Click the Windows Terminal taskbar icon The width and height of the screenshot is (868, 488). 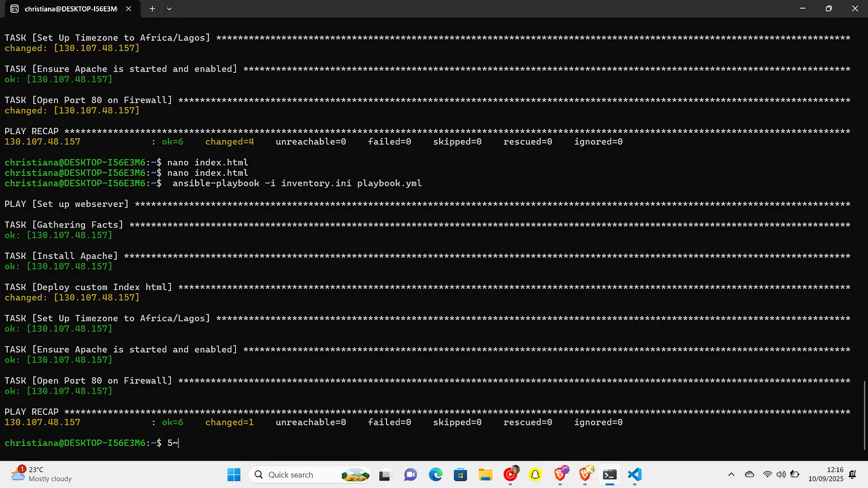coord(609,475)
